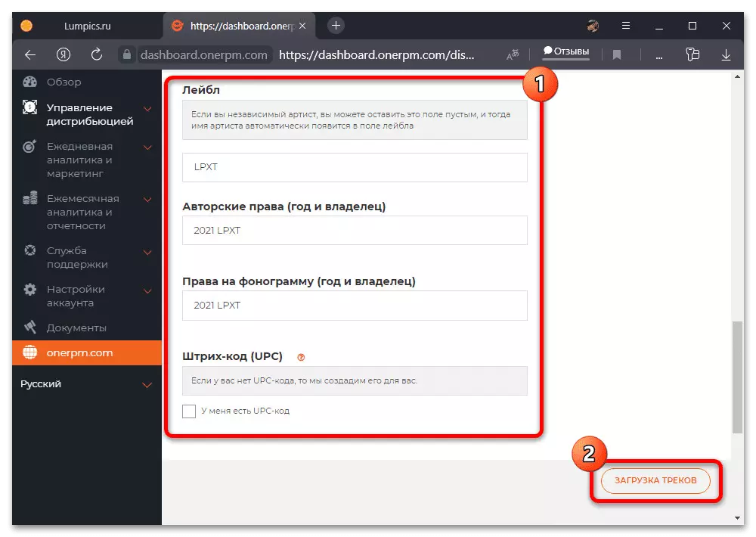Image resolution: width=756 pixels, height=537 pixels.
Task: Click the Обзор dashboard icon
Action: tap(30, 82)
